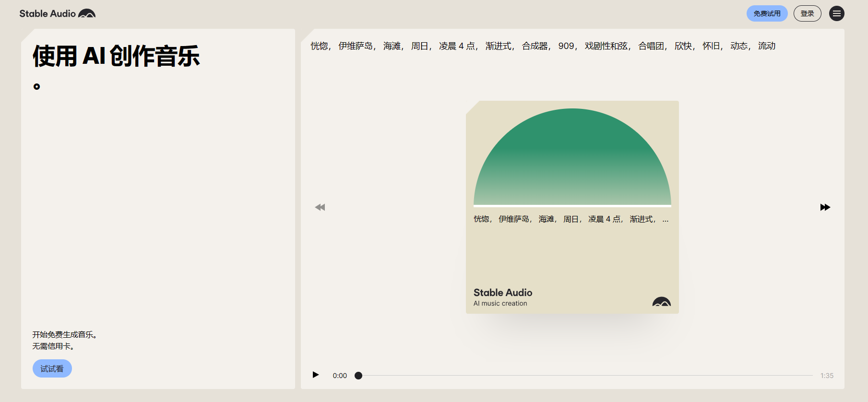Skip to the next track
The image size is (868, 402).
click(825, 207)
